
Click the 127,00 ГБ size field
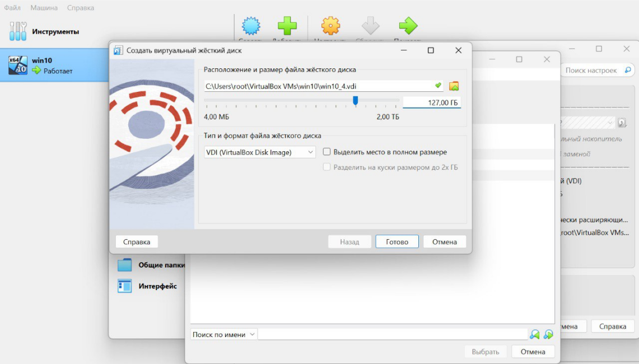[x=432, y=102]
